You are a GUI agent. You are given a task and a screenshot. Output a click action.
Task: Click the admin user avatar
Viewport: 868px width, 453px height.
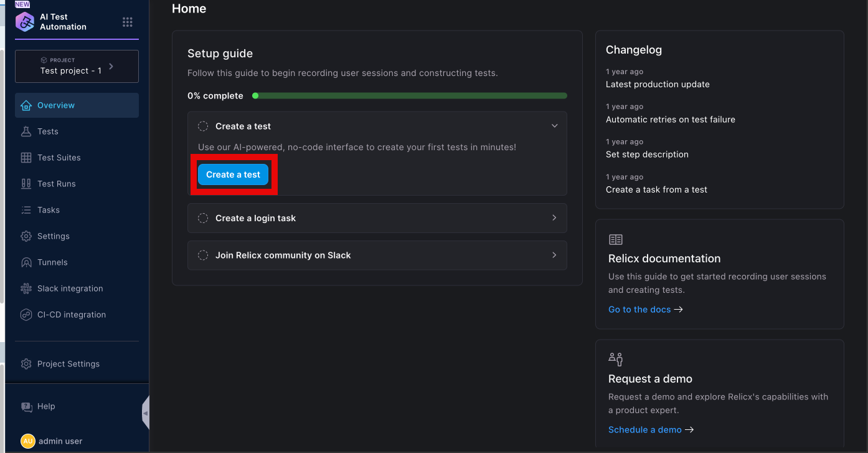(x=27, y=441)
